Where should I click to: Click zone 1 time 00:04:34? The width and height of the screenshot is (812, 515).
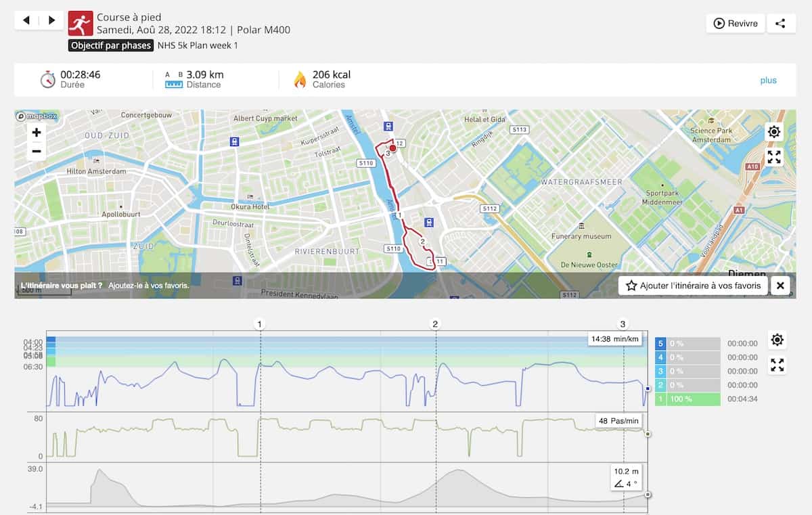point(742,399)
